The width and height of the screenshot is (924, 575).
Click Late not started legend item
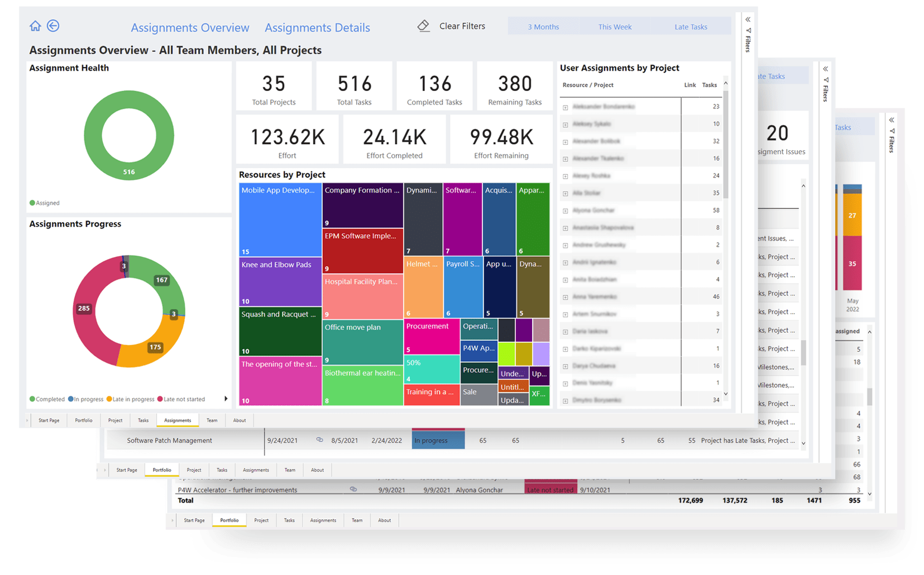click(181, 399)
